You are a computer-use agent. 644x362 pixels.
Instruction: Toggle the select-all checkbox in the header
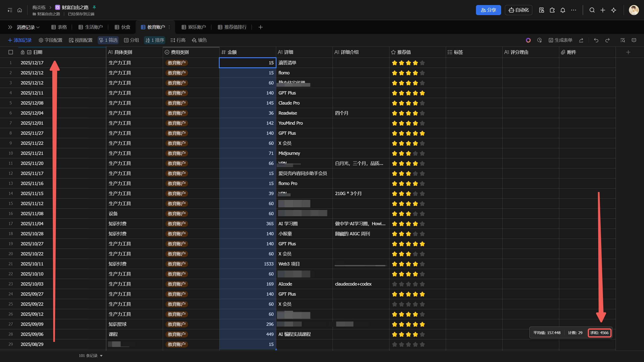coord(11,52)
